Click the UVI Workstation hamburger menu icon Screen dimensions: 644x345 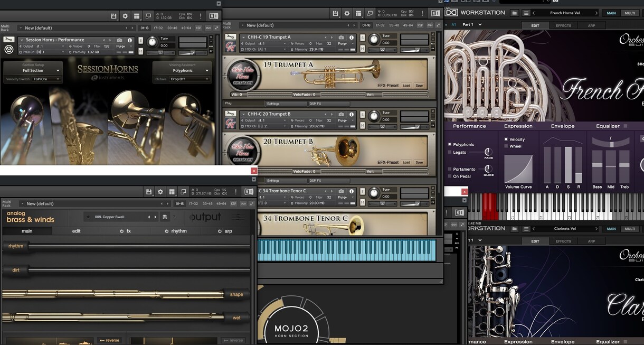click(526, 13)
